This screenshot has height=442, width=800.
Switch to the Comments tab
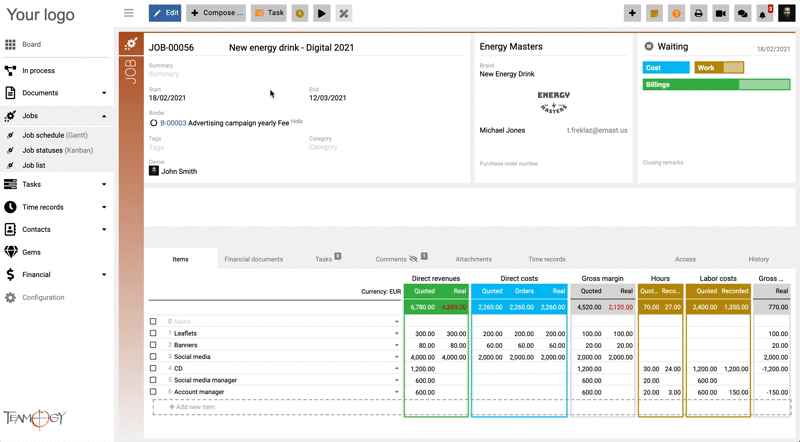point(391,259)
